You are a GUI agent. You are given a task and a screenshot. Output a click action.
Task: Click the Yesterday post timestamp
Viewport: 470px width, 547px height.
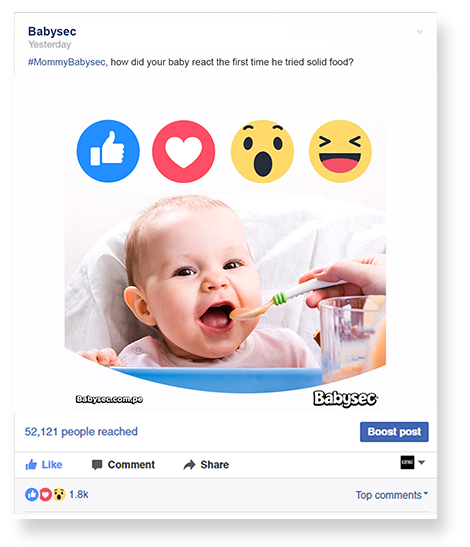pos(50,45)
